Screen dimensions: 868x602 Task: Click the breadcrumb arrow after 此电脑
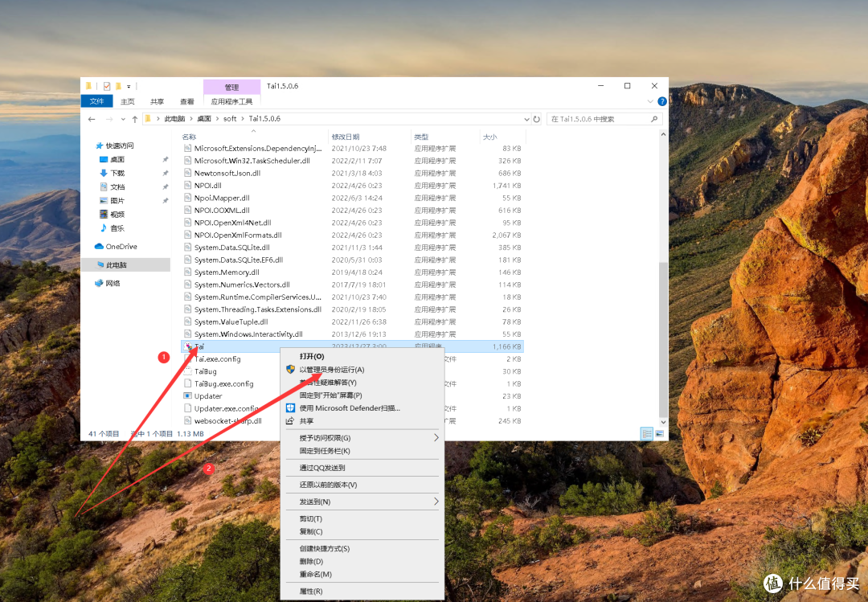coord(191,119)
